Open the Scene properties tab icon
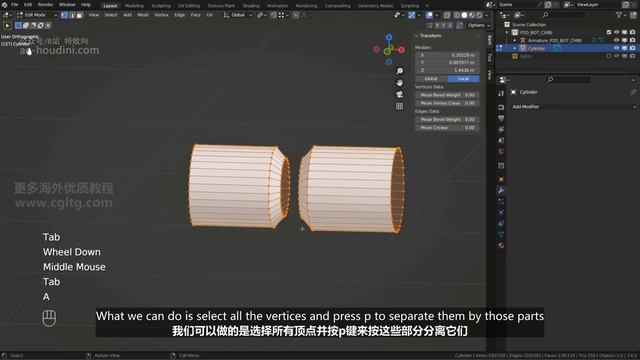Image resolution: width=640 pixels, height=360 pixels. (501, 140)
